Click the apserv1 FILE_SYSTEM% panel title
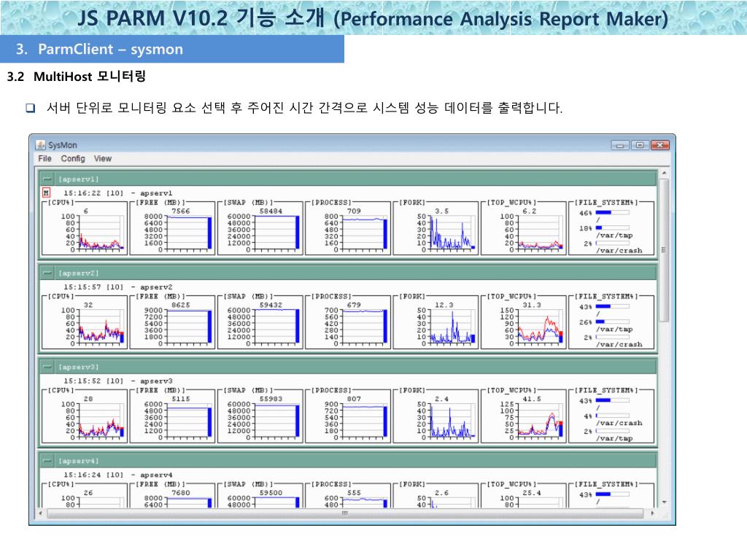Image resolution: width=747 pixels, height=560 pixels. pos(607,203)
